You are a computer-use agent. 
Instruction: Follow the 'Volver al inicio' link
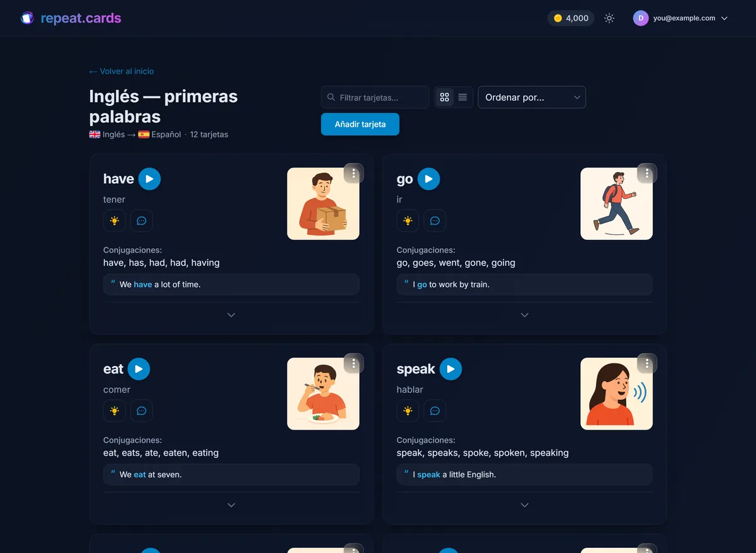[x=122, y=71]
